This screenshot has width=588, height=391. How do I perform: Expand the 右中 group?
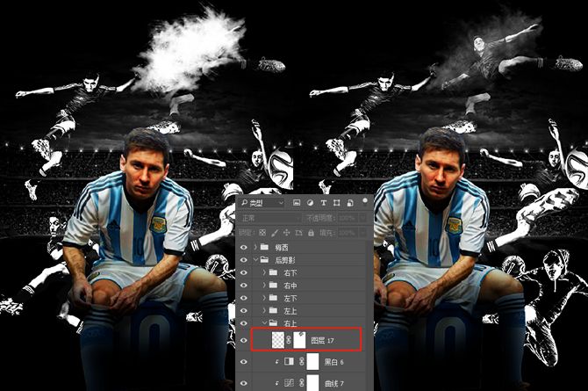tap(264, 286)
